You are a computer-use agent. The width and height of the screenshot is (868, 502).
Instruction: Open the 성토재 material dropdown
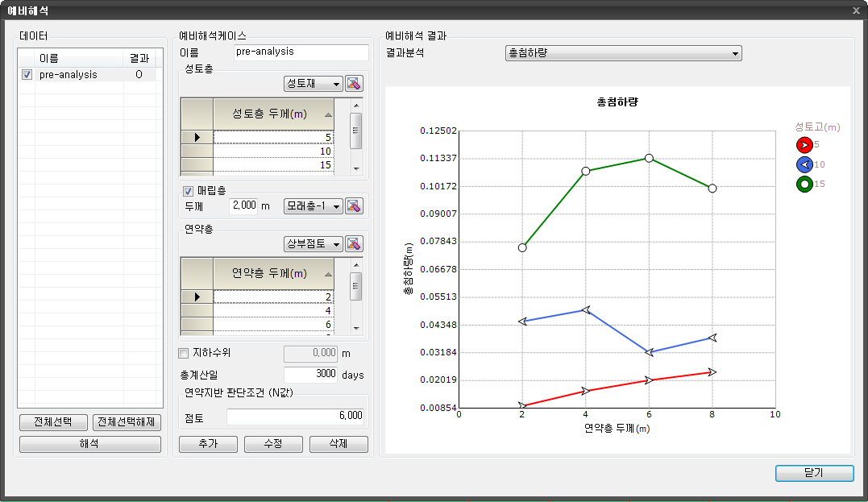coord(313,84)
